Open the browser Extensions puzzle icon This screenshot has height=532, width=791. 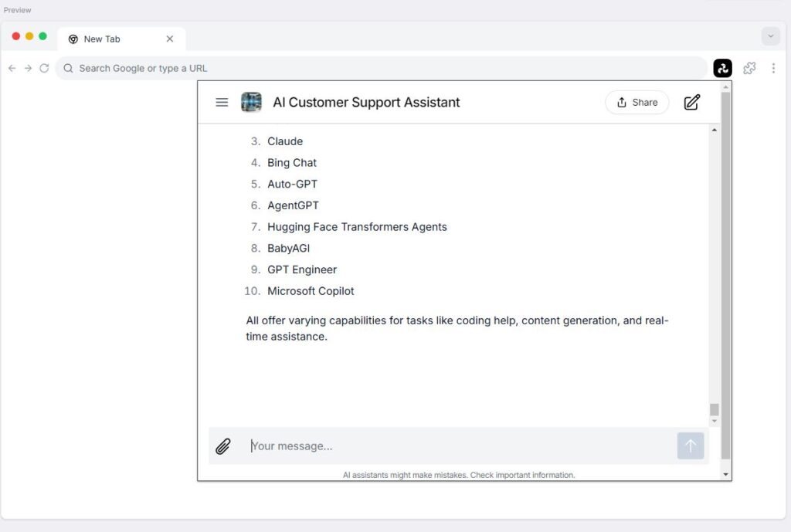[749, 68]
